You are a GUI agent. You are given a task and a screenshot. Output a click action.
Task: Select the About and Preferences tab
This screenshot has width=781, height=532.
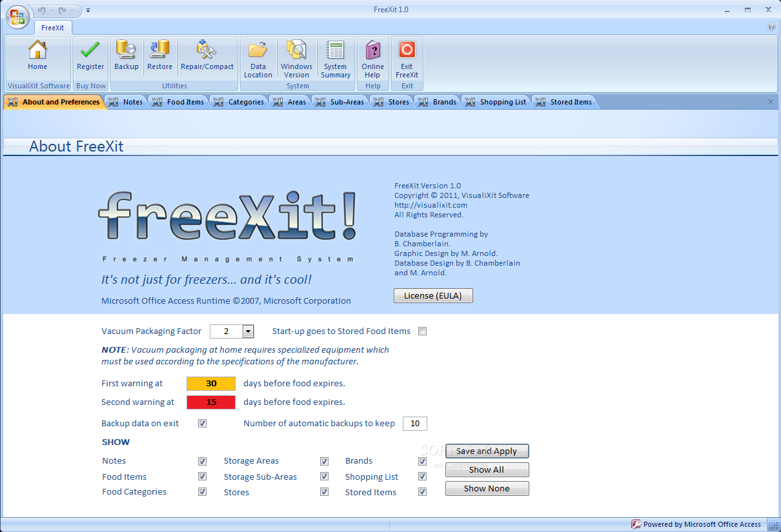point(54,102)
